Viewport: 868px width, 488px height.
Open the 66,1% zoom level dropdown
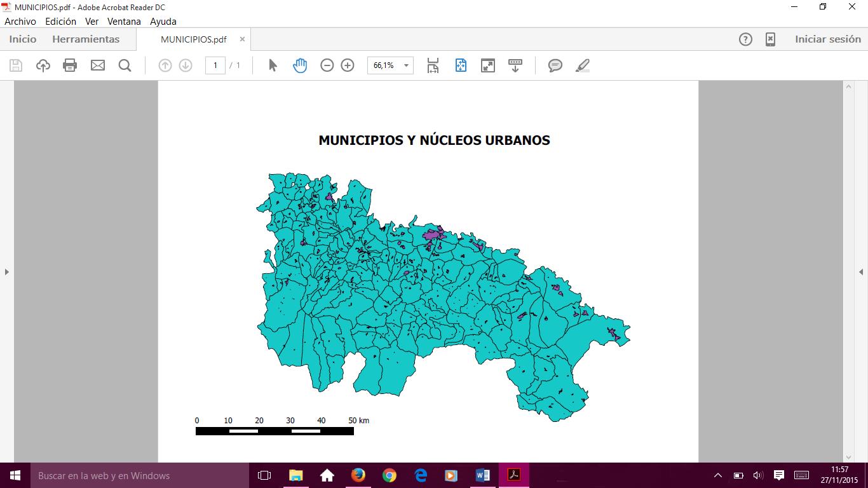(406, 65)
